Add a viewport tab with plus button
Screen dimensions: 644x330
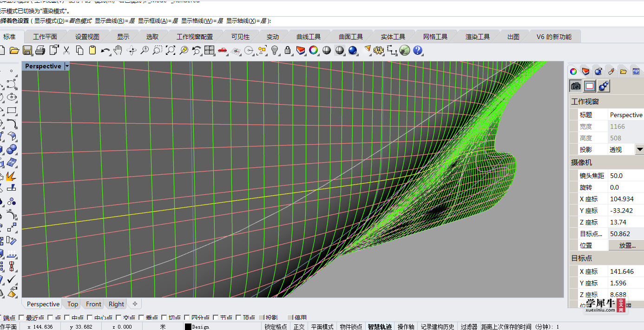pos(135,304)
